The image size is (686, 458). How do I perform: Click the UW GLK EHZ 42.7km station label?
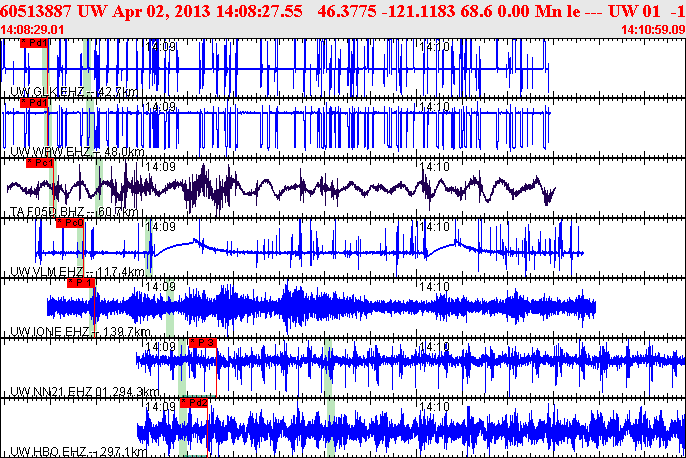[x=74, y=92]
